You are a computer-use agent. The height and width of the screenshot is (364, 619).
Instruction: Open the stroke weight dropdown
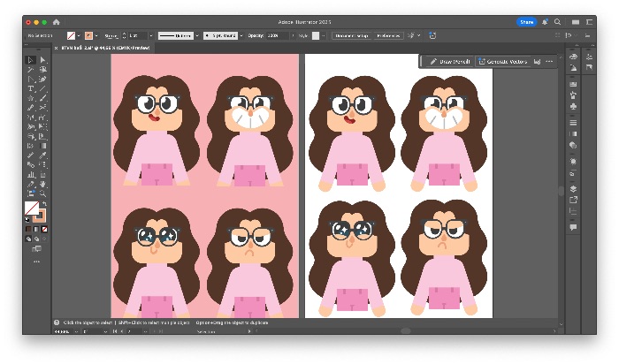point(151,35)
